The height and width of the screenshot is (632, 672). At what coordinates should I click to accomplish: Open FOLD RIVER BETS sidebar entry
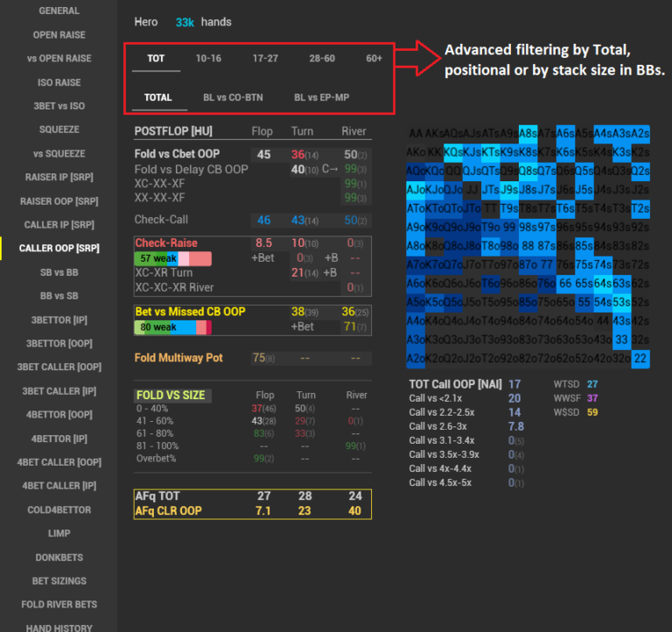pyautogui.click(x=59, y=604)
